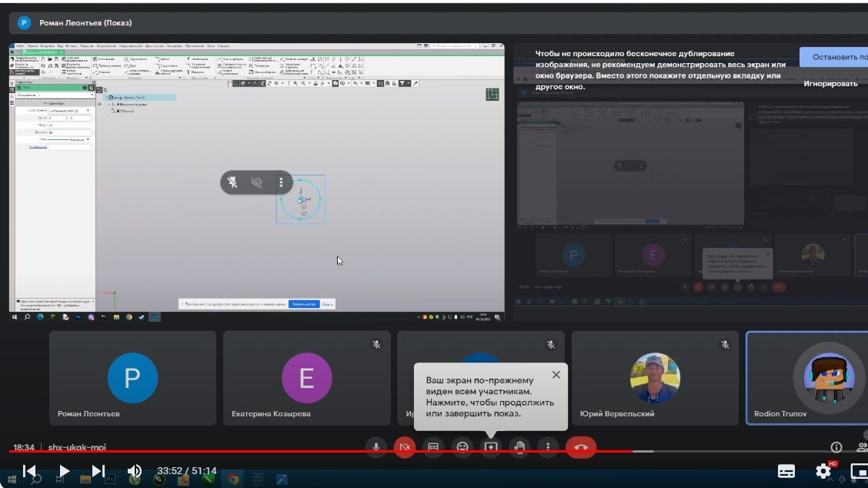Unpin the presentation from overlay pill

(232, 182)
